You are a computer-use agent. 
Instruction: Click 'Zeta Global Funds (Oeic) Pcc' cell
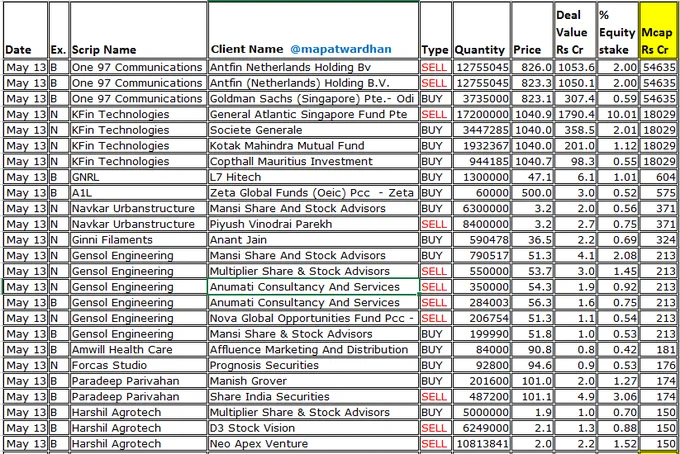314,193
